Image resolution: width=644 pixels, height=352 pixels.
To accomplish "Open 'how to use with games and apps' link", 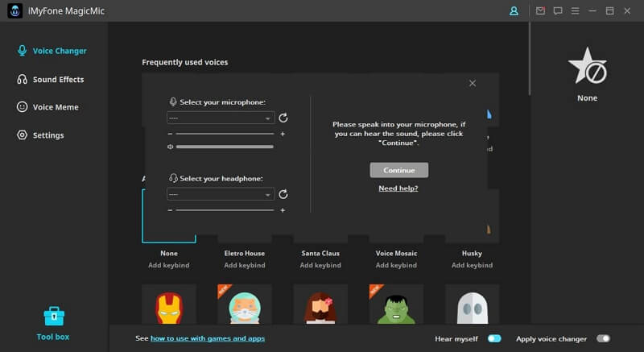I will pos(208,338).
